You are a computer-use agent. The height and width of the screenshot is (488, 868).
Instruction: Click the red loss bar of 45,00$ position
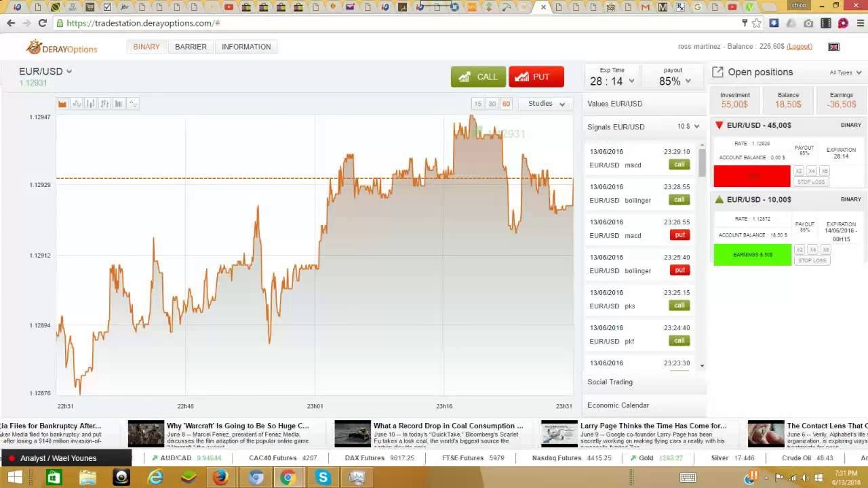752,176
